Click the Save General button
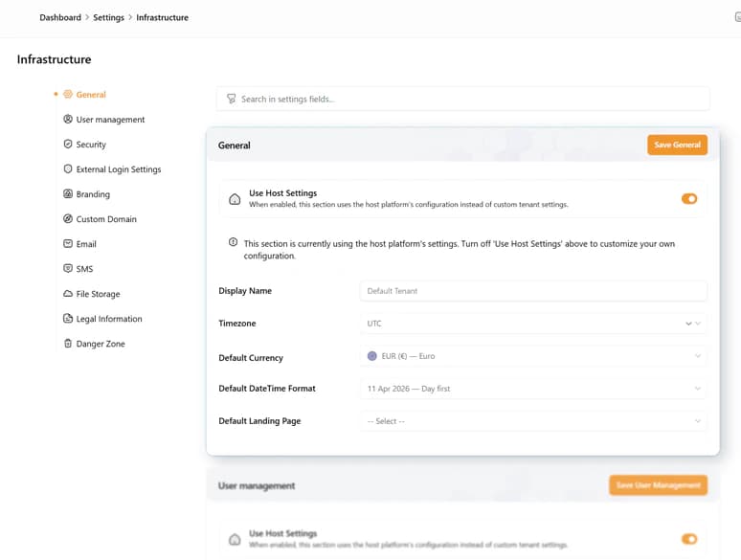Viewport: 741px width, 560px height. pos(677,145)
